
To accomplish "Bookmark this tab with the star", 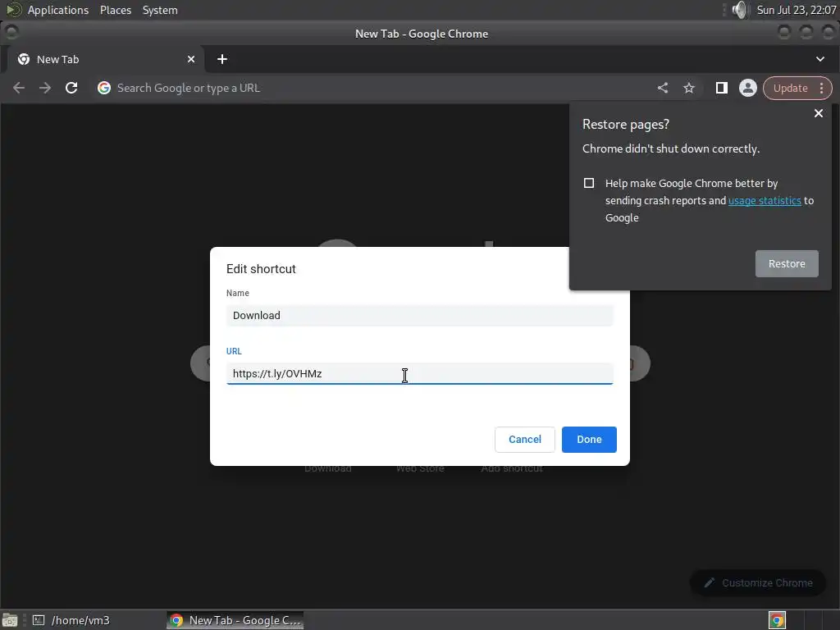I will tap(689, 88).
